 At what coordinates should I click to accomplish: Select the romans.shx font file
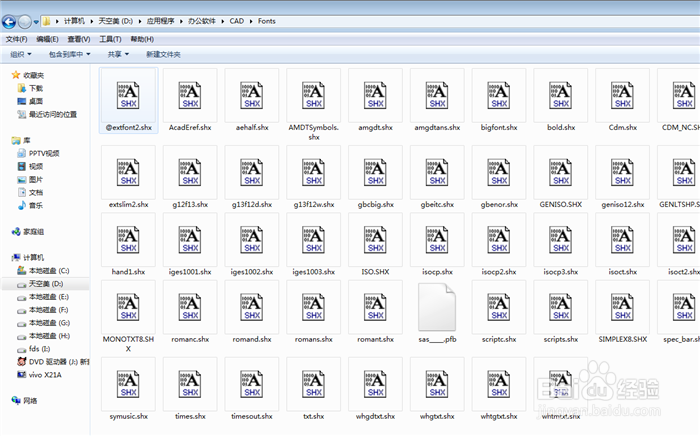click(313, 312)
